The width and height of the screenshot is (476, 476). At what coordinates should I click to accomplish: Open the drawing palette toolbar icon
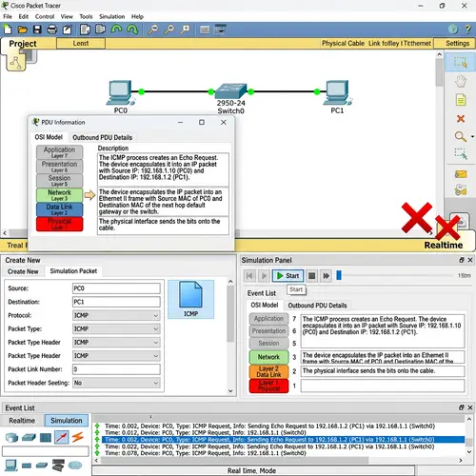(x=205, y=30)
